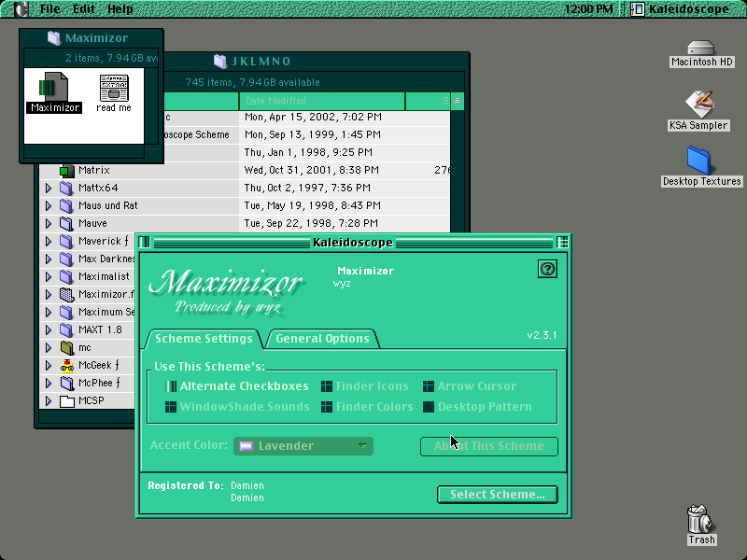The height and width of the screenshot is (560, 747).
Task: Expand the MCSP folder triangle
Action: pos(49,401)
